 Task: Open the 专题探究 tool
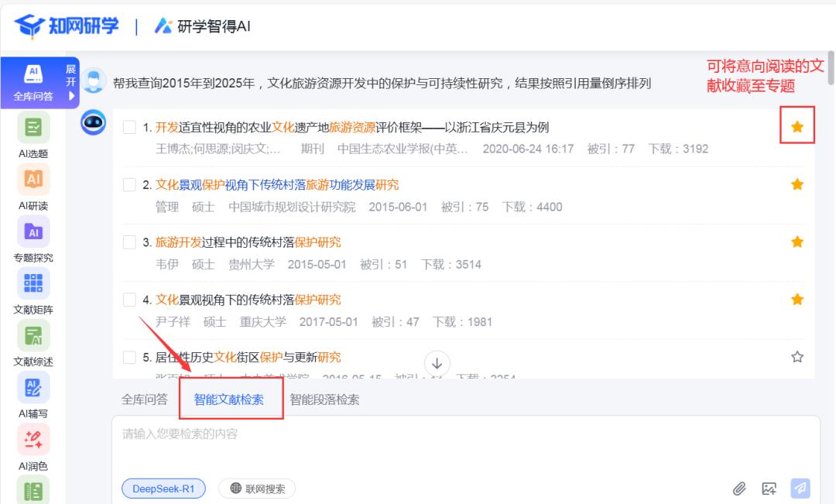pos(33,240)
